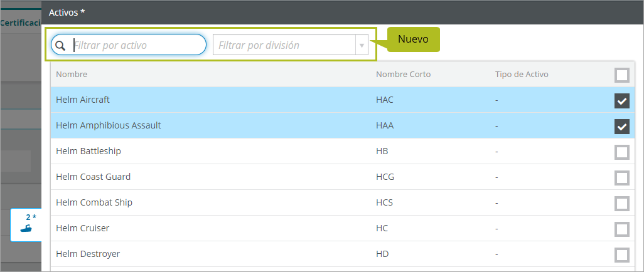644x272 pixels.
Task: Check the Helm Combat Ship checkbox
Action: click(x=622, y=204)
